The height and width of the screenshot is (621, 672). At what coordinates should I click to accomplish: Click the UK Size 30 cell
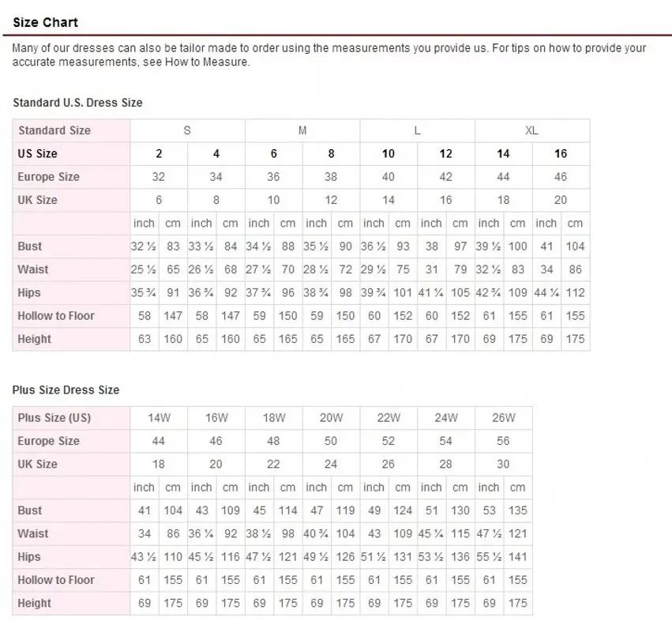point(503,464)
